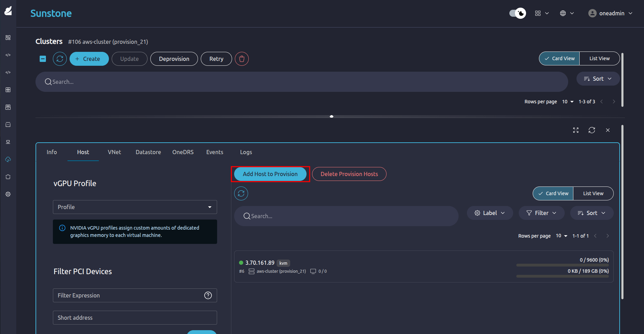
Task: Click the Deprovision button
Action: (174, 59)
